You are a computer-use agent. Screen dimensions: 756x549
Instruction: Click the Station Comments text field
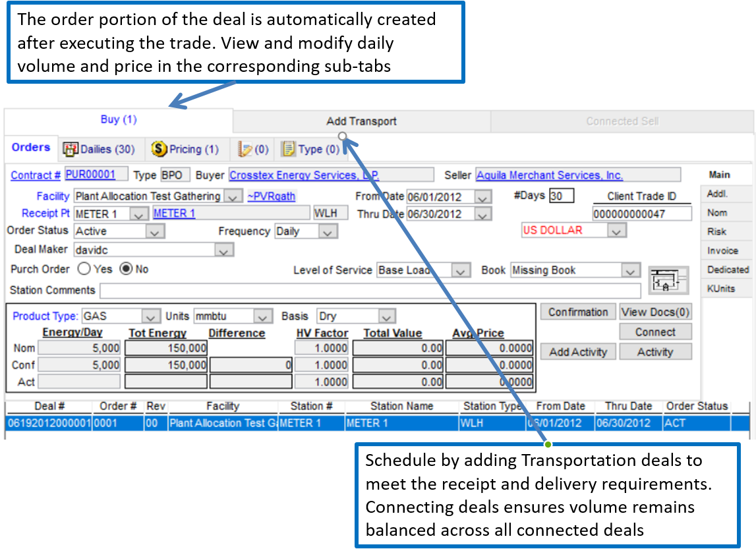pos(370,291)
